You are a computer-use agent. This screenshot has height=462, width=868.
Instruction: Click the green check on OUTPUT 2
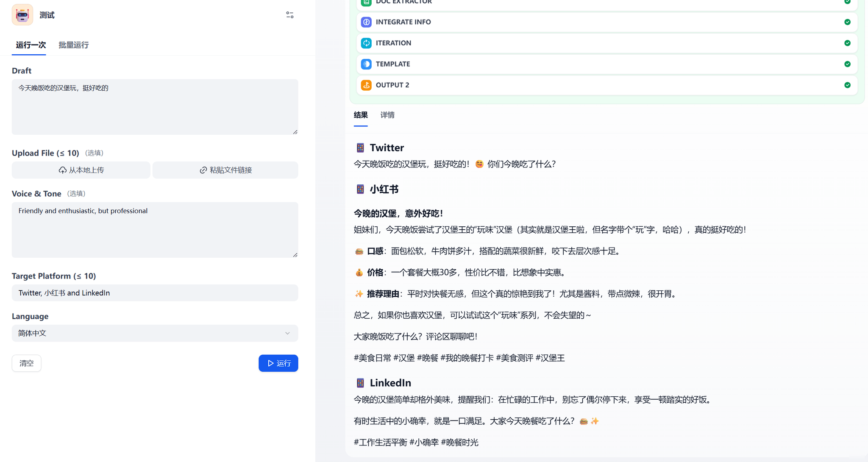coord(847,85)
